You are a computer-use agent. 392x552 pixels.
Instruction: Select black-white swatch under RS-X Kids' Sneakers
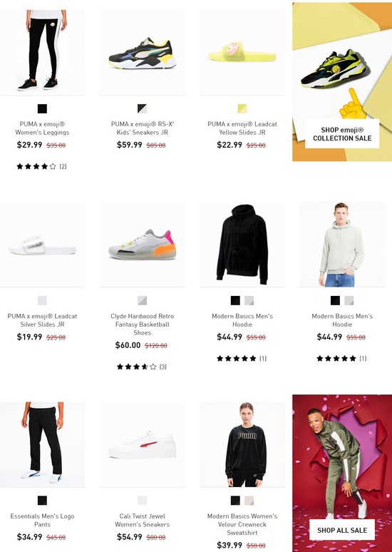(x=142, y=109)
